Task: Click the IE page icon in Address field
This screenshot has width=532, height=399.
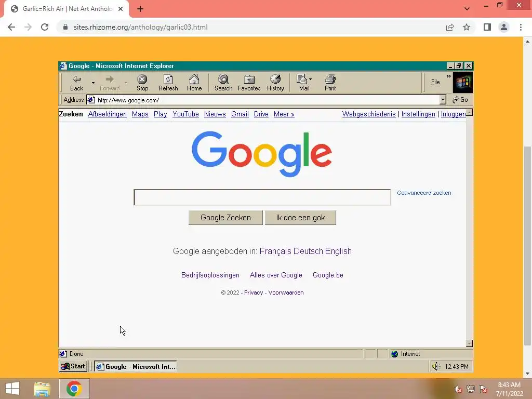Action: (91, 100)
